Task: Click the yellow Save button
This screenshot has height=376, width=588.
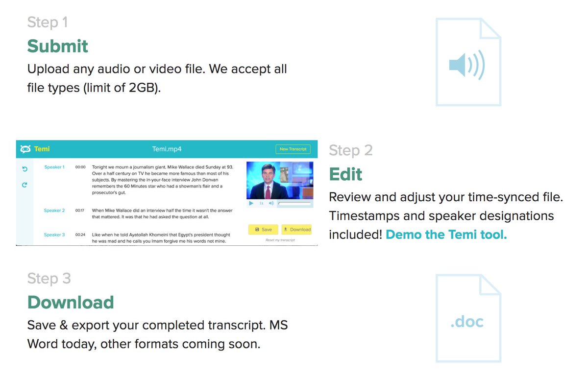Action: click(263, 229)
